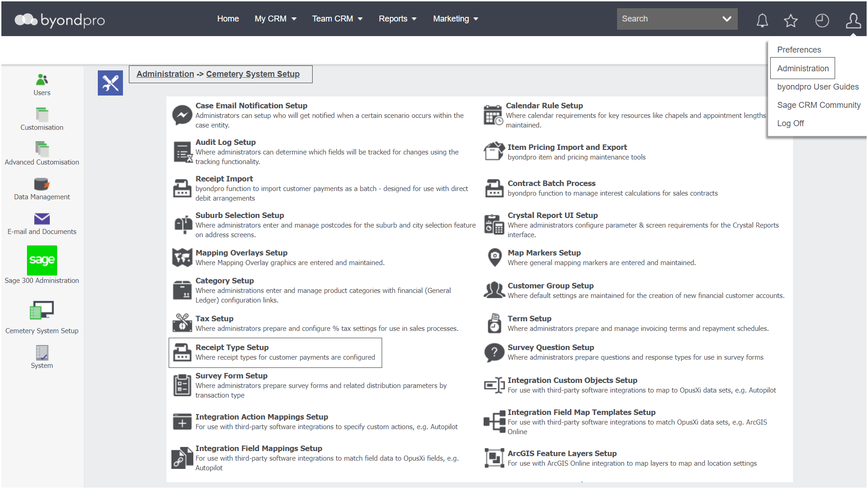The image size is (868, 489).
Task: Open the Contract Batch Process link
Action: [x=551, y=183]
